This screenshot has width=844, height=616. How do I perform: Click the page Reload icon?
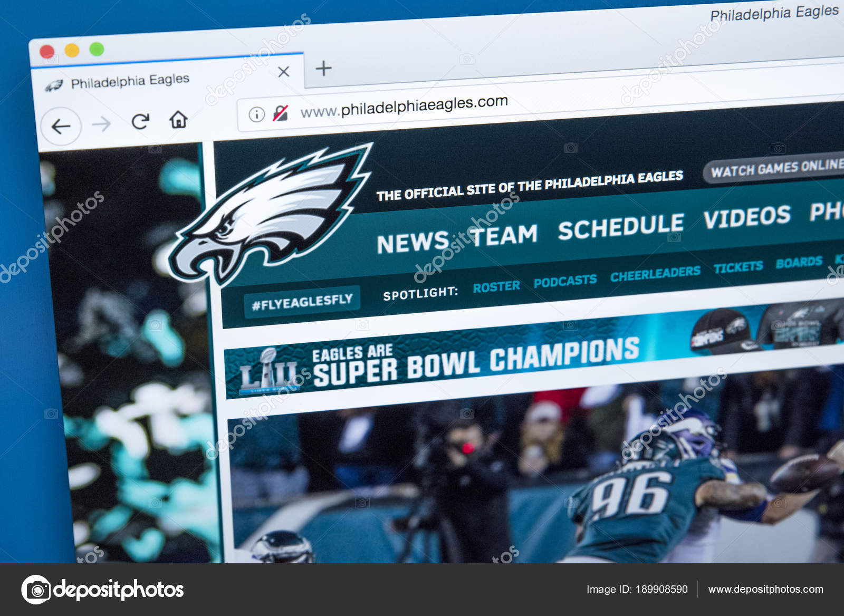point(139,122)
